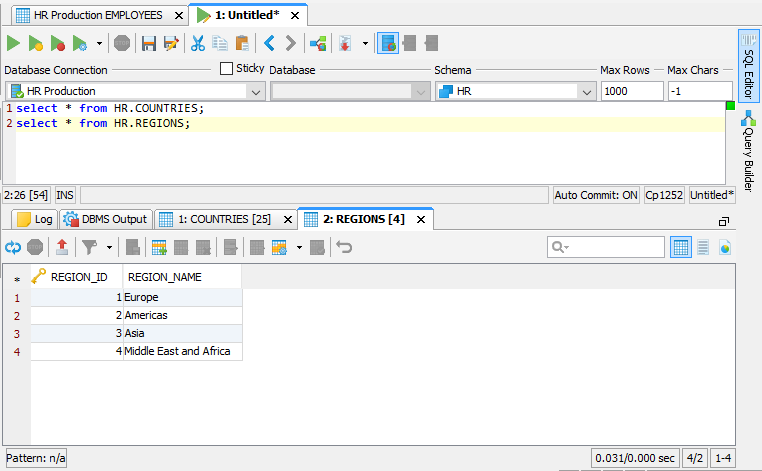The image size is (762, 471).
Task: Toggle the Sticky checkbox
Action: click(226, 69)
